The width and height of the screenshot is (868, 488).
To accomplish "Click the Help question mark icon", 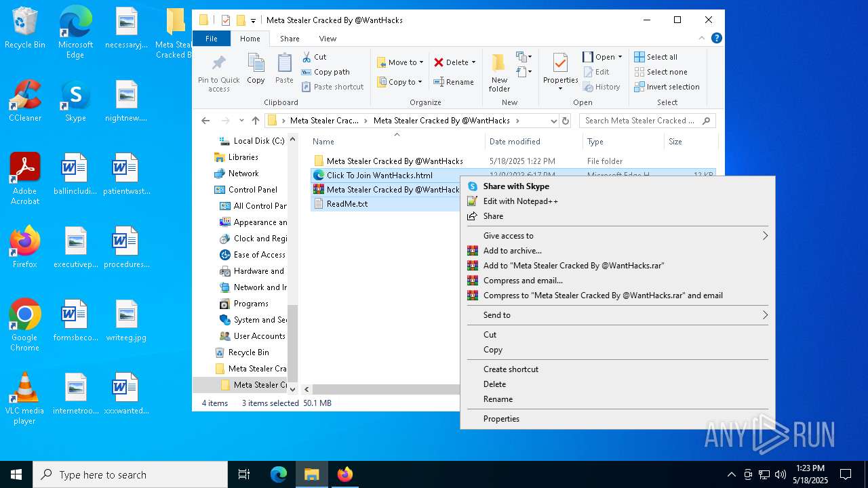I will (716, 39).
